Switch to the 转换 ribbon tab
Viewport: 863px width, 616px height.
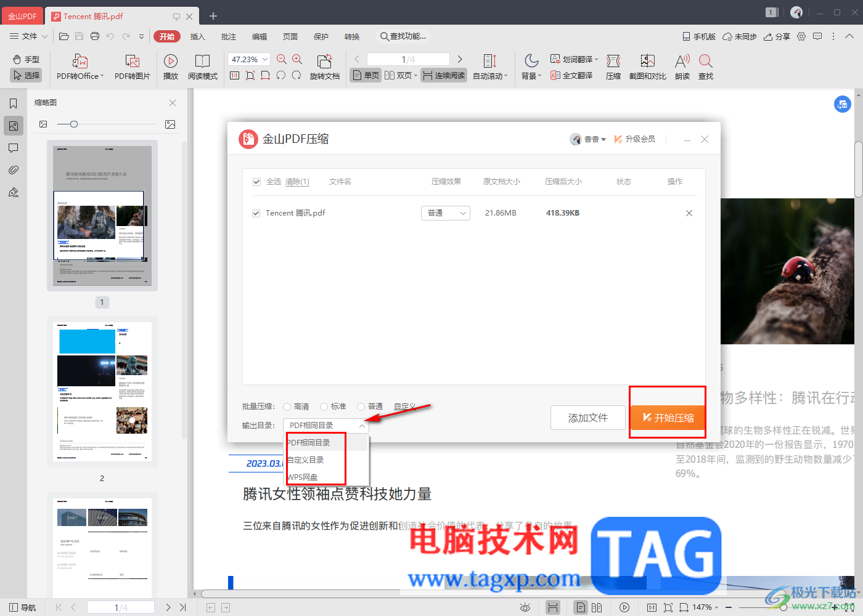click(x=352, y=36)
